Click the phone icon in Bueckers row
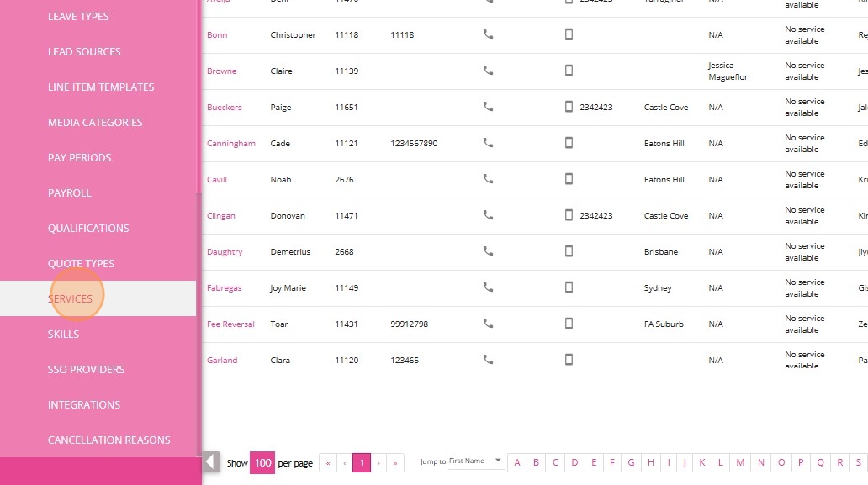Image resolution: width=868 pixels, height=485 pixels. 488,106
